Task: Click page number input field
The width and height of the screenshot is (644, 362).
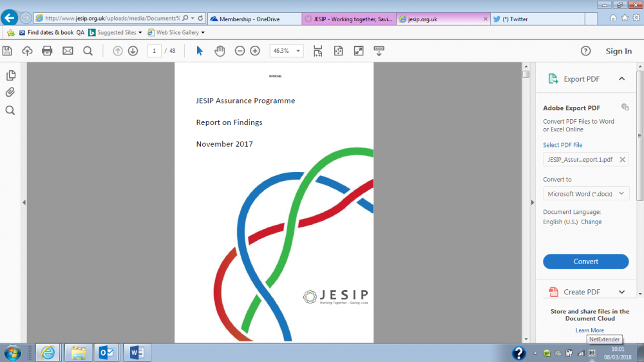Action: point(154,51)
